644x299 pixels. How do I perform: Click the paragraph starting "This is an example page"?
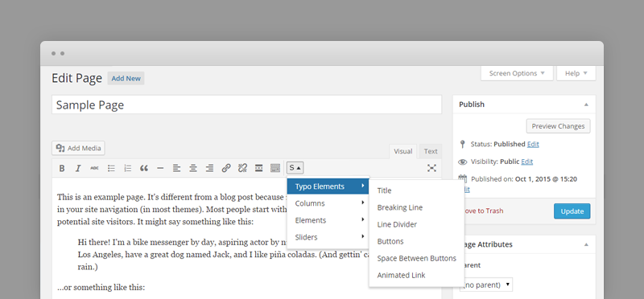172,209
